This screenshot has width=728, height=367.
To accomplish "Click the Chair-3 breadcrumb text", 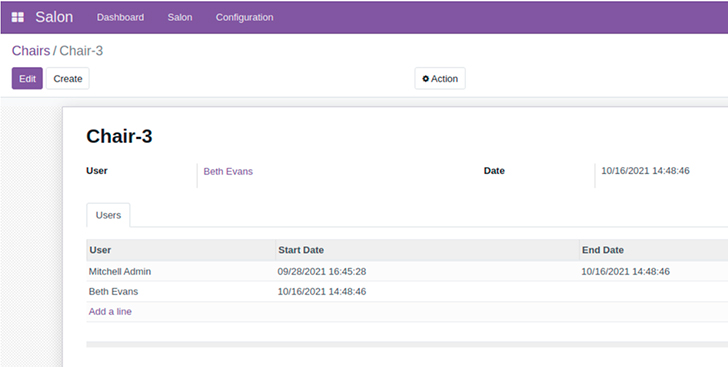I will pyautogui.click(x=81, y=51).
